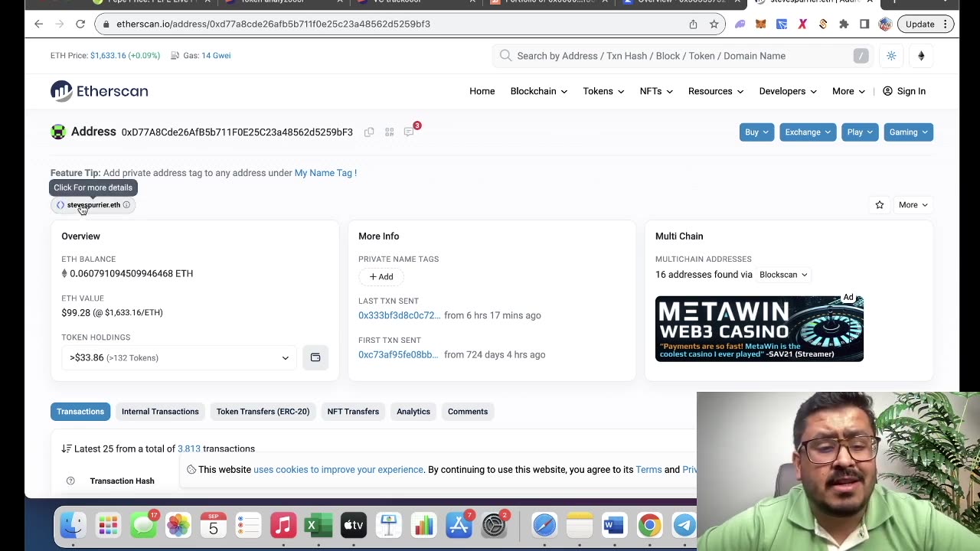Image resolution: width=980 pixels, height=551 pixels.
Task: Click the Sign In link
Action: (x=904, y=91)
